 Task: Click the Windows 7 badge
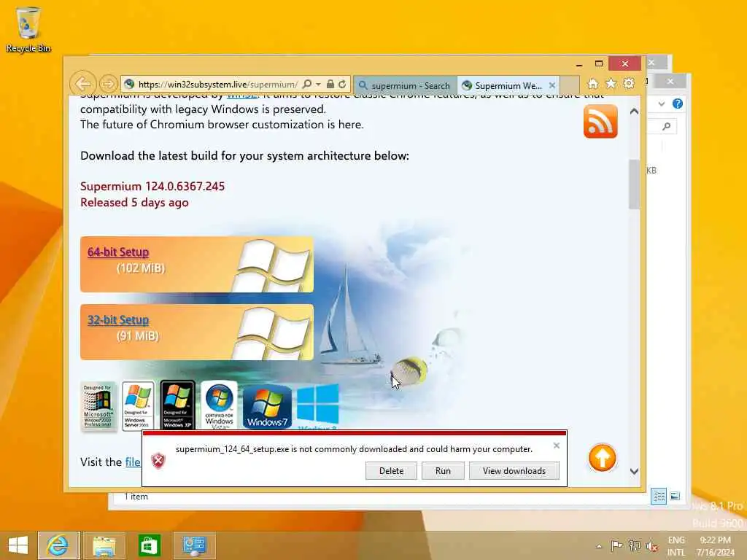coord(267,407)
